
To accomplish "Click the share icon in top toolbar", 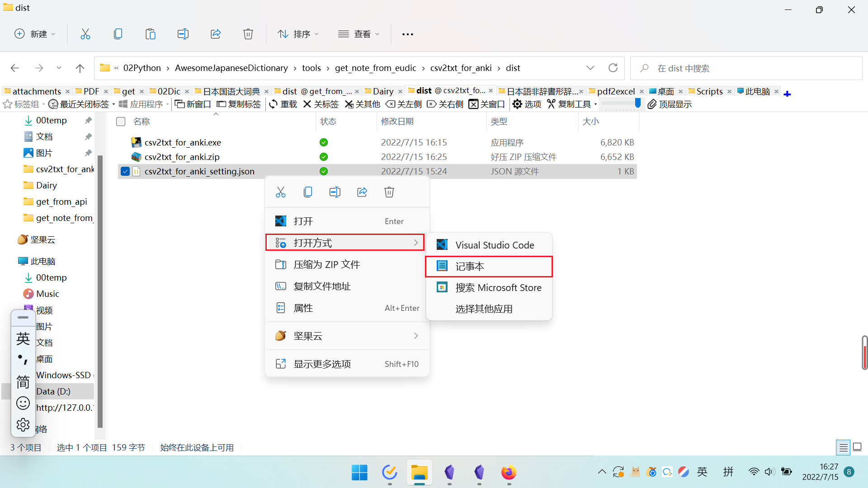I will (x=216, y=34).
